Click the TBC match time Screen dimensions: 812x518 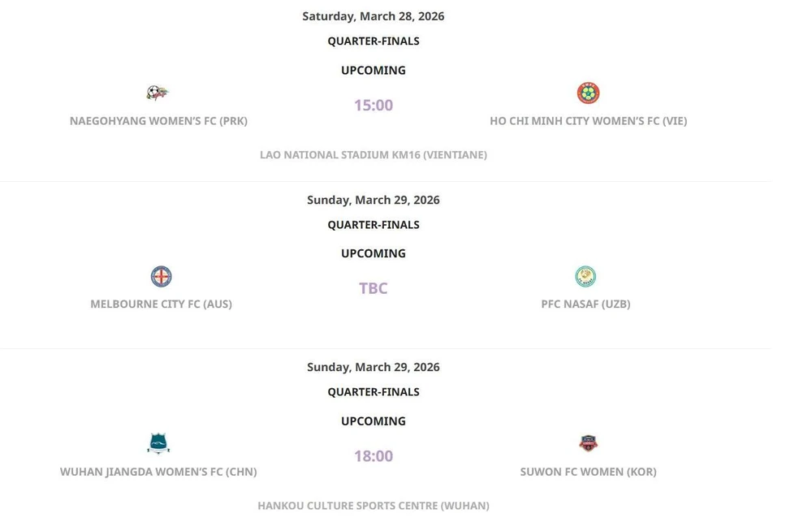[374, 288]
